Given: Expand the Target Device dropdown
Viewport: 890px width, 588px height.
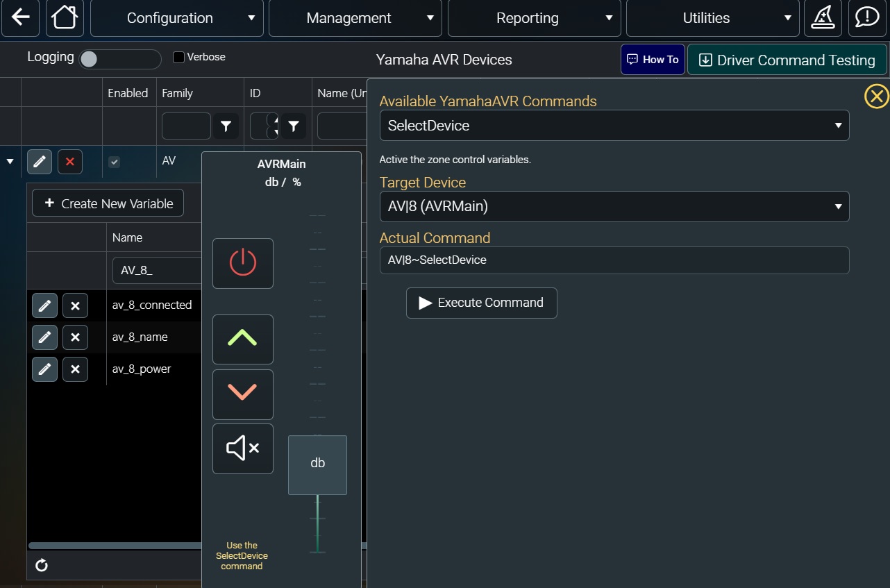Looking at the screenshot, I should (x=614, y=206).
